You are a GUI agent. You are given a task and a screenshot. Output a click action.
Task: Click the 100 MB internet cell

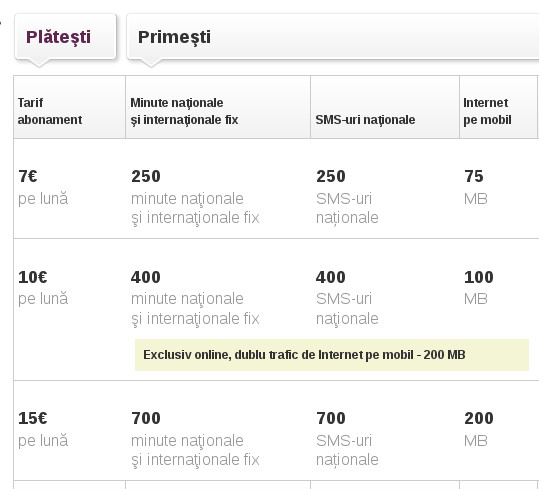(478, 288)
